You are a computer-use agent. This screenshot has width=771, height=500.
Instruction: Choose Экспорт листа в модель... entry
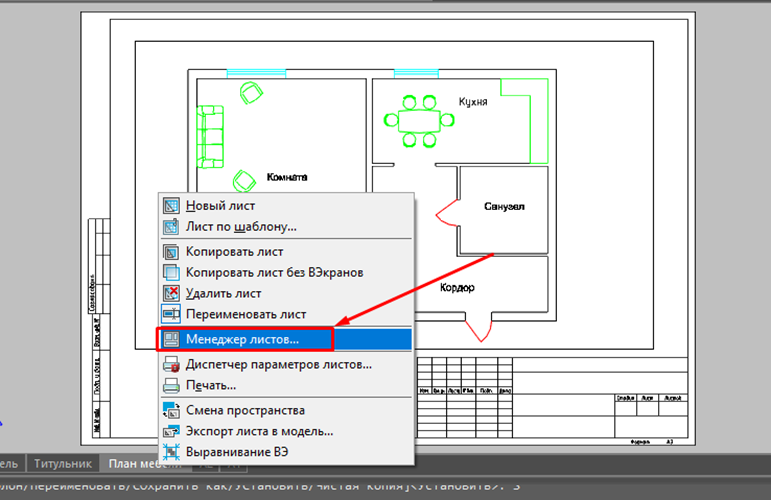[286, 431]
